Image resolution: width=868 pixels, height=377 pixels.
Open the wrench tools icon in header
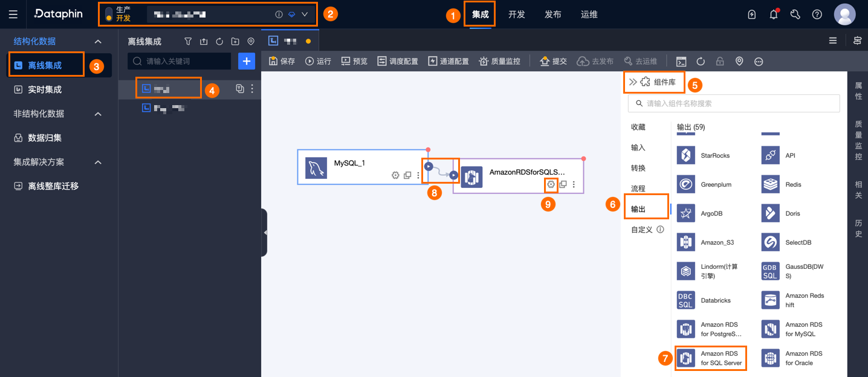point(795,14)
